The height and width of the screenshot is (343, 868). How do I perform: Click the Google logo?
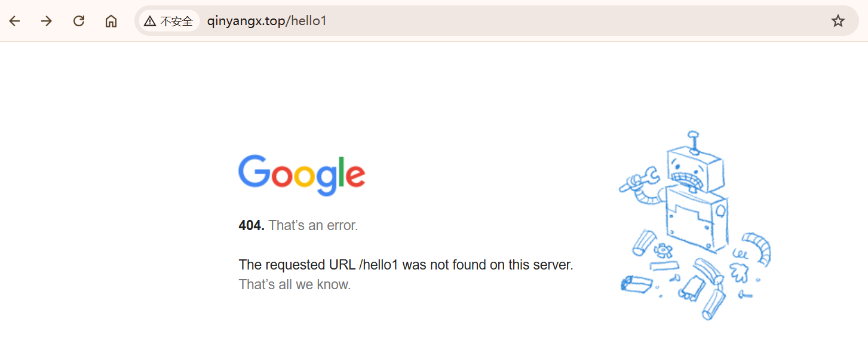[x=302, y=175]
